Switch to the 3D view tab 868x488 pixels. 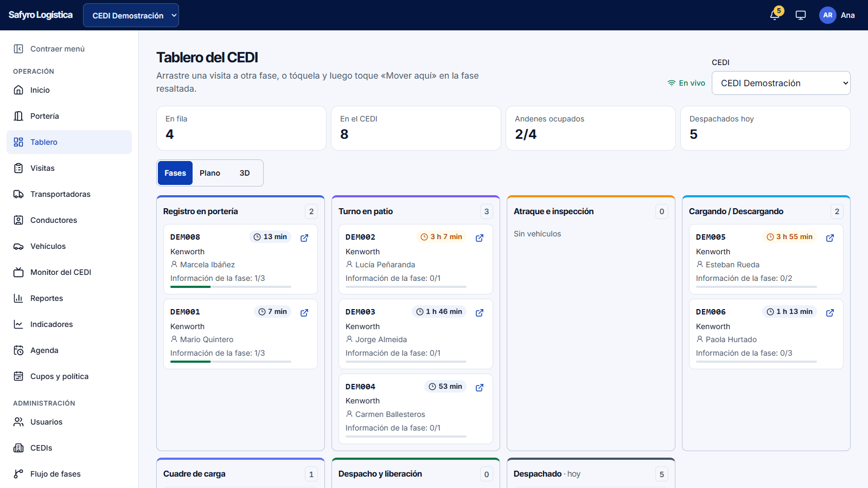tap(245, 173)
